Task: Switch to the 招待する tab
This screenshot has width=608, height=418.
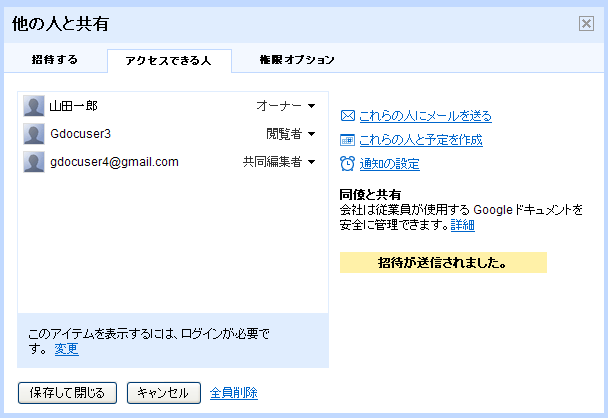Action: point(55,60)
